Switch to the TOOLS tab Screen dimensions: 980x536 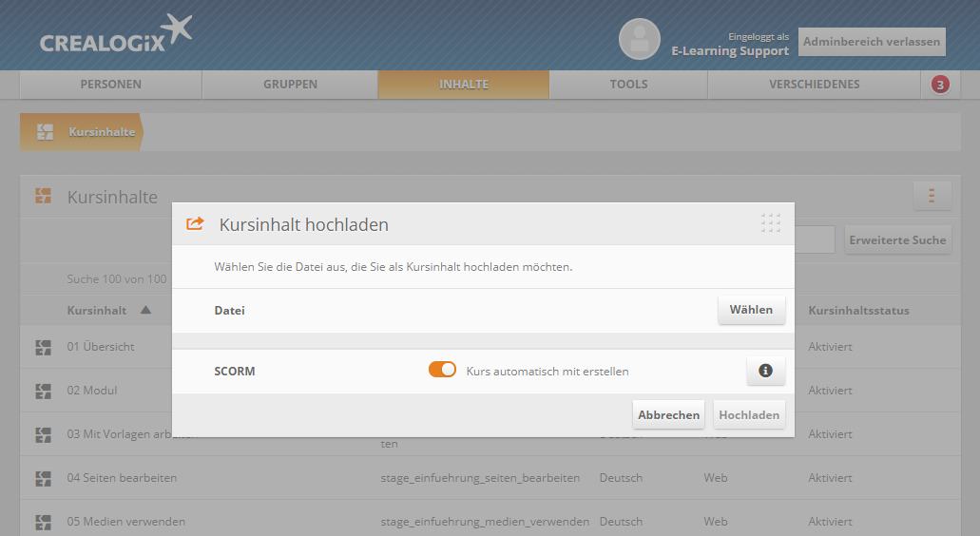click(x=628, y=85)
